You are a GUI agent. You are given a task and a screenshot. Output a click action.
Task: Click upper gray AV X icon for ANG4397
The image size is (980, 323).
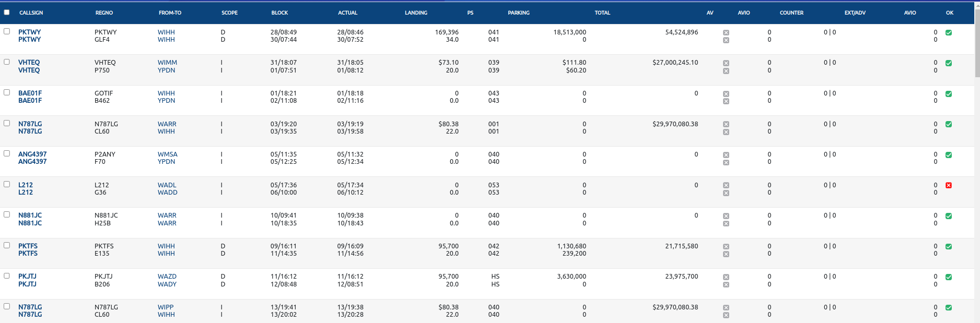pyautogui.click(x=726, y=155)
